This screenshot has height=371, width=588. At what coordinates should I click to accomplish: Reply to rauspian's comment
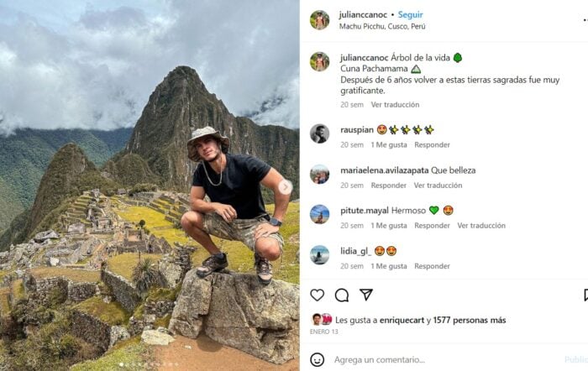click(432, 145)
